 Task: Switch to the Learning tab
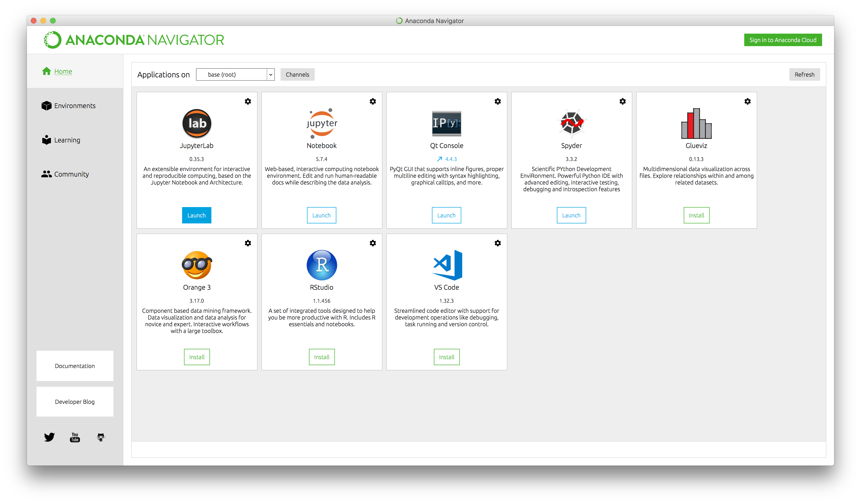coord(75,140)
